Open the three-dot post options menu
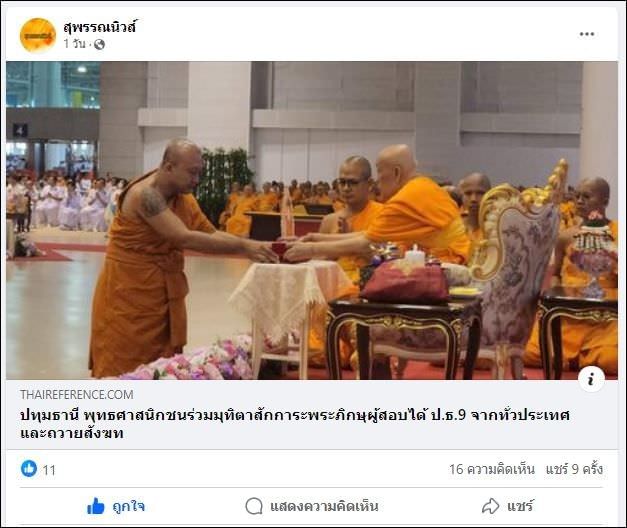Image resolution: width=627 pixels, height=528 pixels. 587,34
